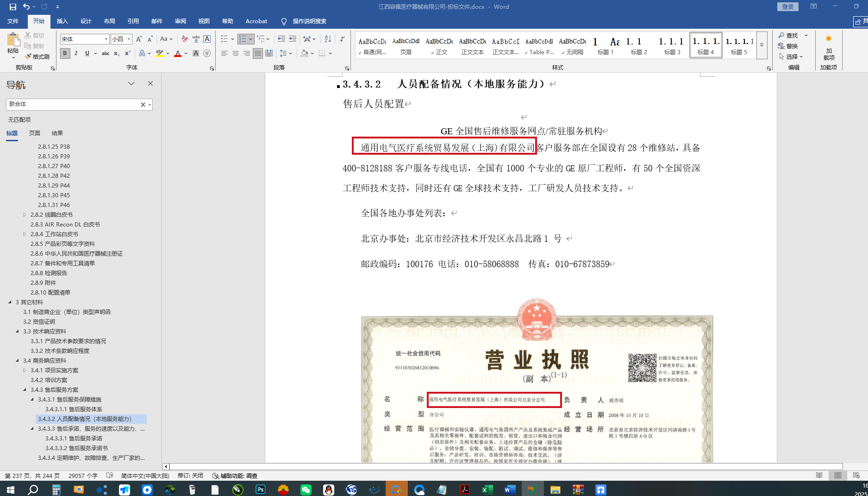
Task: Switch to Read Mode view
Action: 819,476
